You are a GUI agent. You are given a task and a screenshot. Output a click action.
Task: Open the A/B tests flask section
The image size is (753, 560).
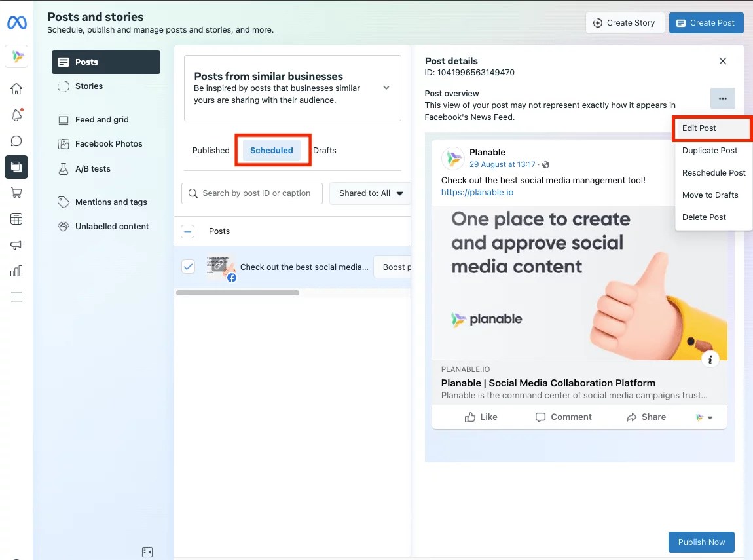(x=92, y=168)
